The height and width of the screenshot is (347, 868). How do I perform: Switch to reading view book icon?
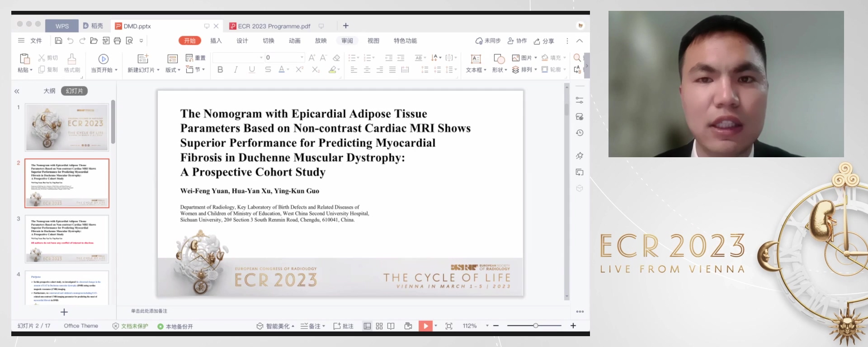click(391, 326)
